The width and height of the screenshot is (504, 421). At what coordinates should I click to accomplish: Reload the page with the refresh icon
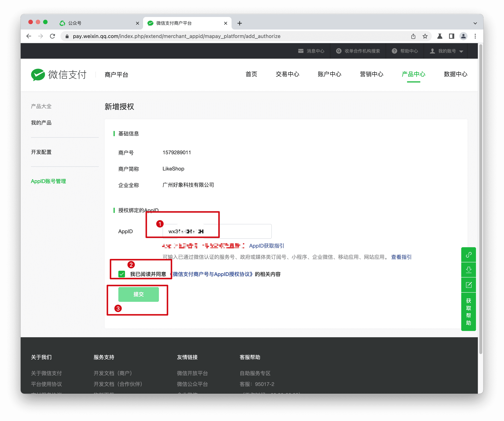(x=53, y=36)
